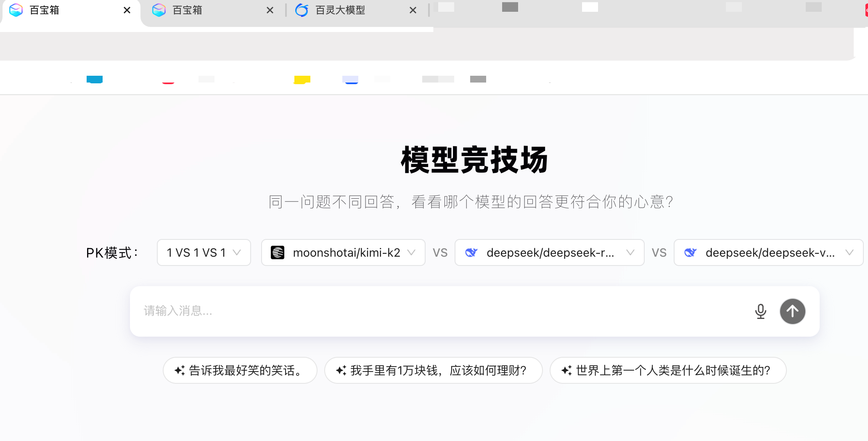The height and width of the screenshot is (441, 868).
Task: Click the moonshotai kimi-k2 model logo
Action: click(x=278, y=252)
